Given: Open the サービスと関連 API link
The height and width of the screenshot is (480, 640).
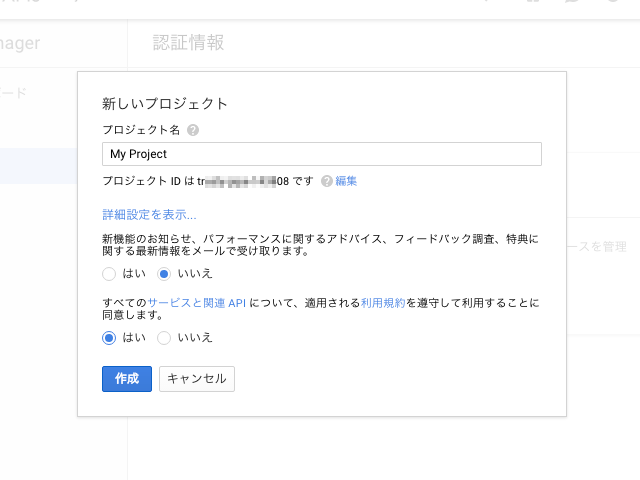Looking at the screenshot, I should point(197,303).
